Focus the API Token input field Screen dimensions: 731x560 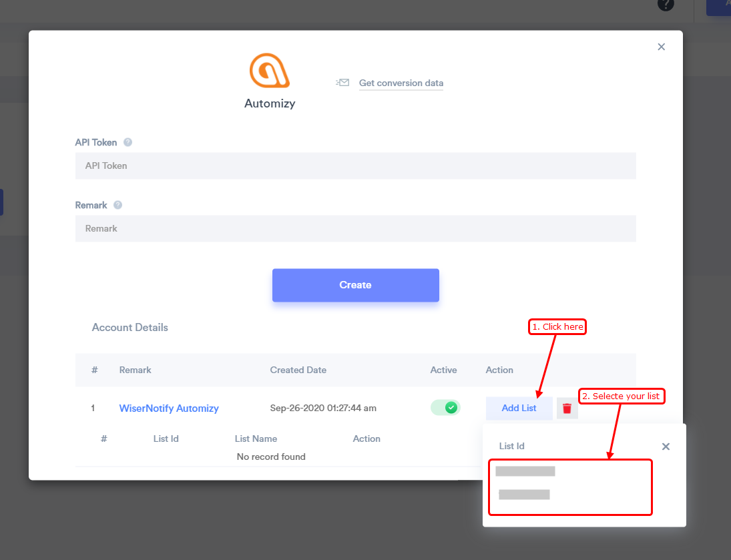[355, 166]
